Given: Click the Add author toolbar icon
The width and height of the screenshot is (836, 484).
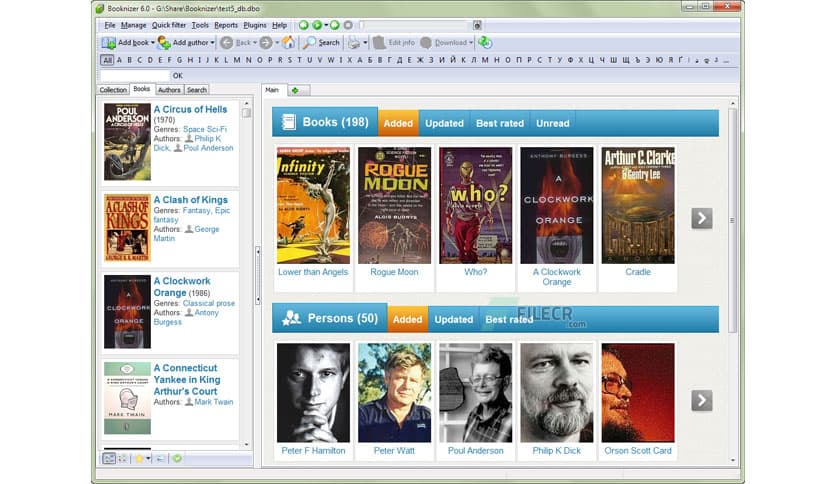Looking at the screenshot, I should 164,43.
